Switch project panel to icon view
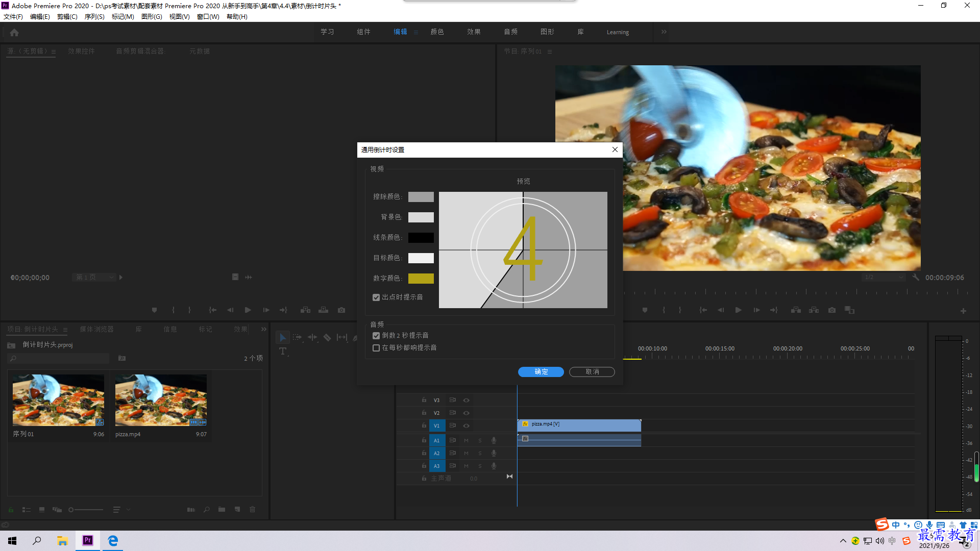The height and width of the screenshot is (551, 980). point(42,510)
